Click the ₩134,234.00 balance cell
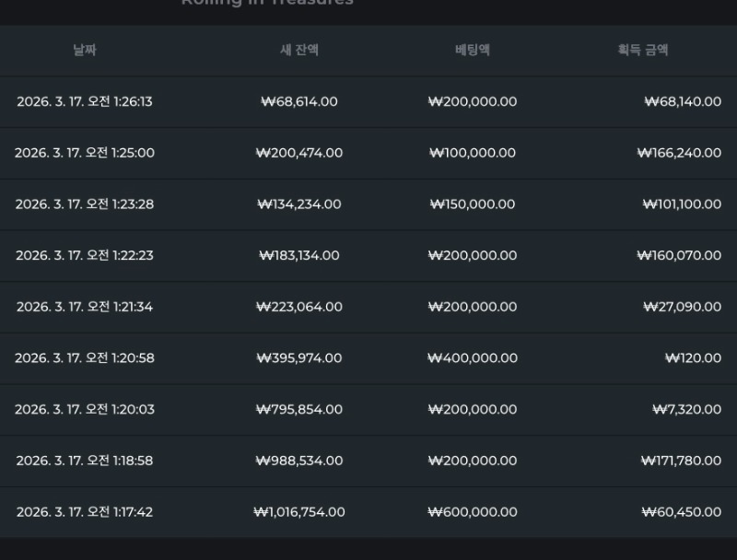 pos(299,204)
